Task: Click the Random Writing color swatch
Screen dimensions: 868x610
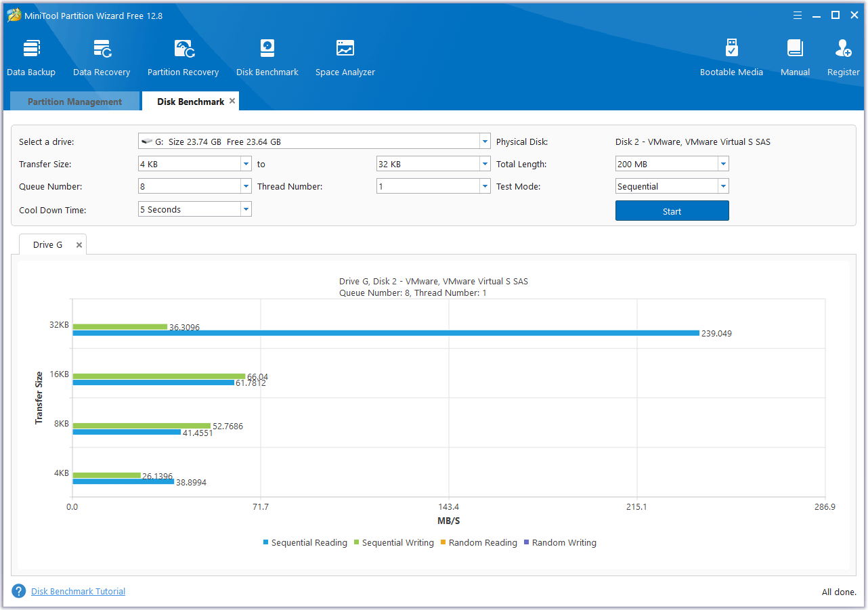Action: point(527,543)
